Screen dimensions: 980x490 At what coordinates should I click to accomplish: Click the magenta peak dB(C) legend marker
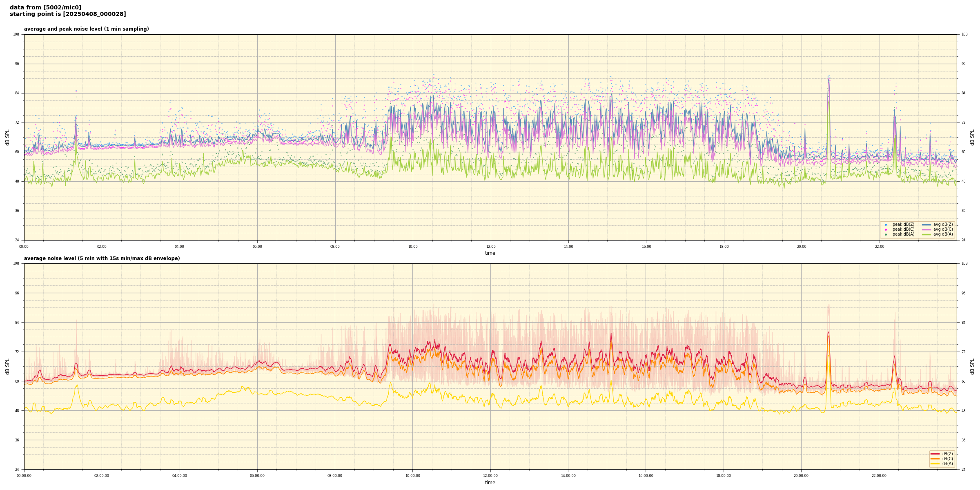(886, 229)
